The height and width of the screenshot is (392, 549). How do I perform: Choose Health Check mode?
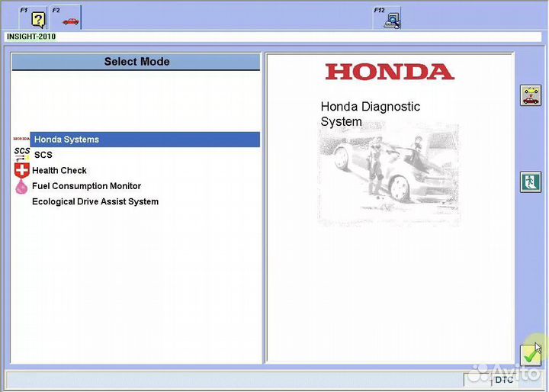(x=59, y=171)
